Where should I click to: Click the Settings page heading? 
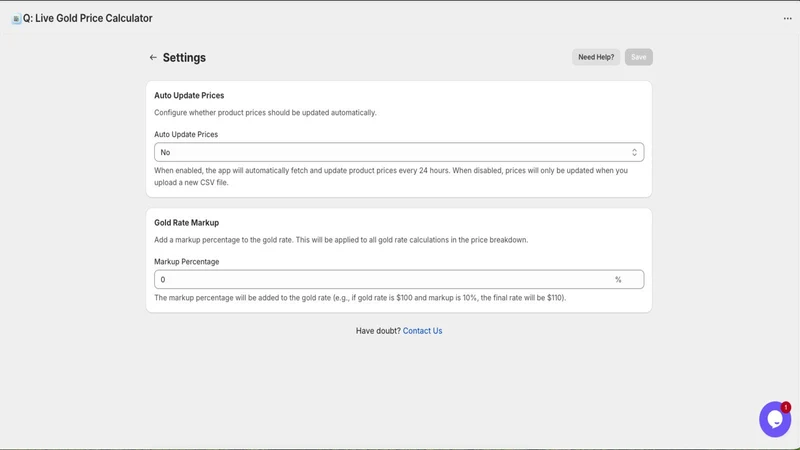pos(184,58)
